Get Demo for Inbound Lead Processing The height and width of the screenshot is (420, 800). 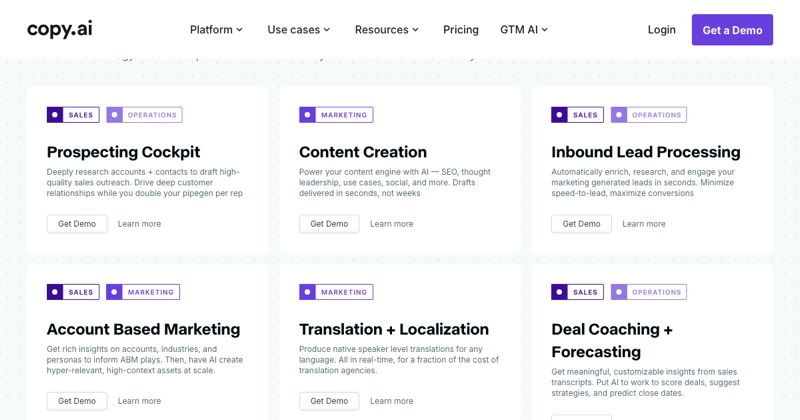581,224
